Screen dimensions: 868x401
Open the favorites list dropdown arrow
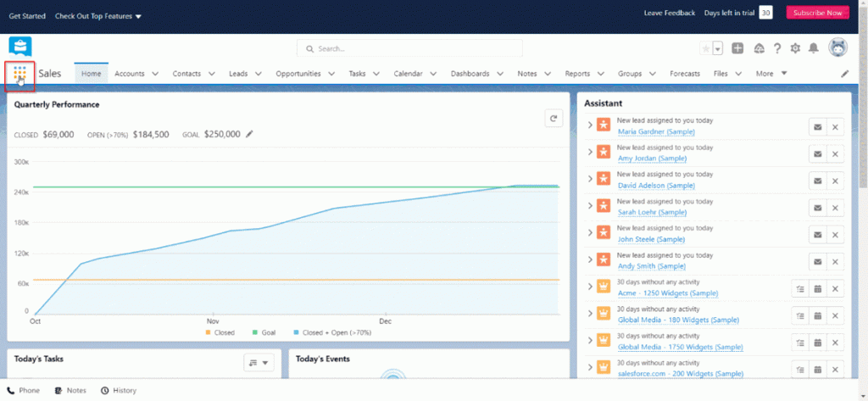tap(718, 49)
